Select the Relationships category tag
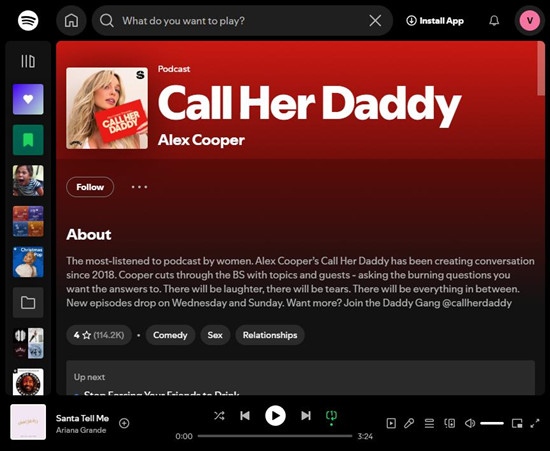Image resolution: width=550 pixels, height=451 pixels. (270, 335)
